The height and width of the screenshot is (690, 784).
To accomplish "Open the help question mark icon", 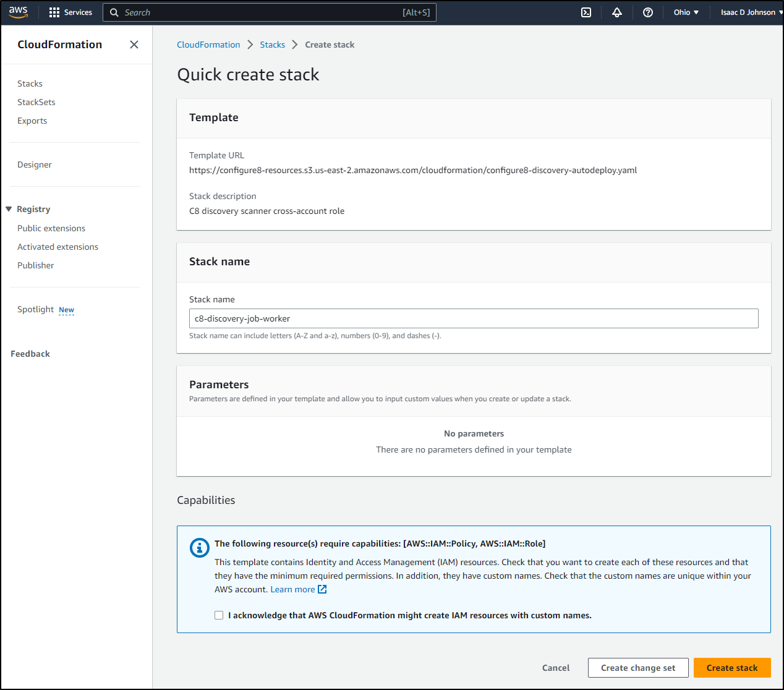I will tap(648, 12).
